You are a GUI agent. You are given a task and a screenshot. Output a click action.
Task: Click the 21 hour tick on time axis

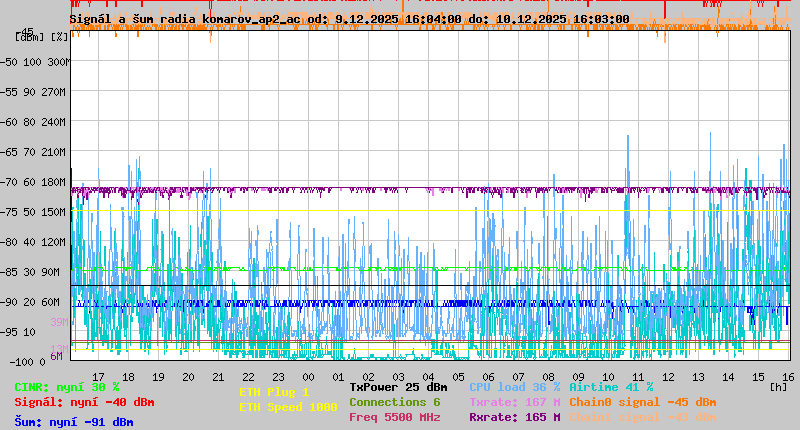click(x=218, y=376)
